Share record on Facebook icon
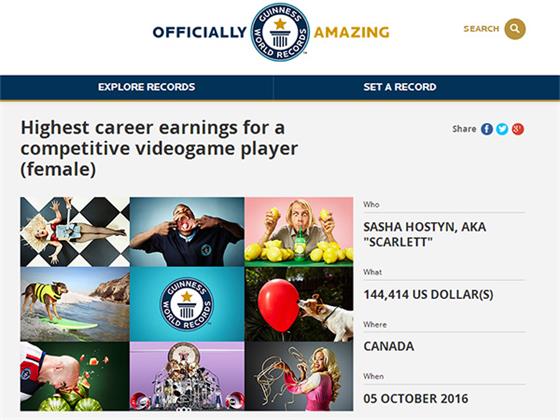 tap(487, 129)
